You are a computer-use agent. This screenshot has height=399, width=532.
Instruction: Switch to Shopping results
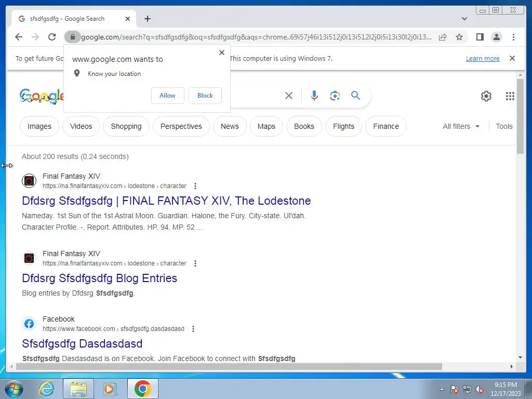tap(126, 126)
